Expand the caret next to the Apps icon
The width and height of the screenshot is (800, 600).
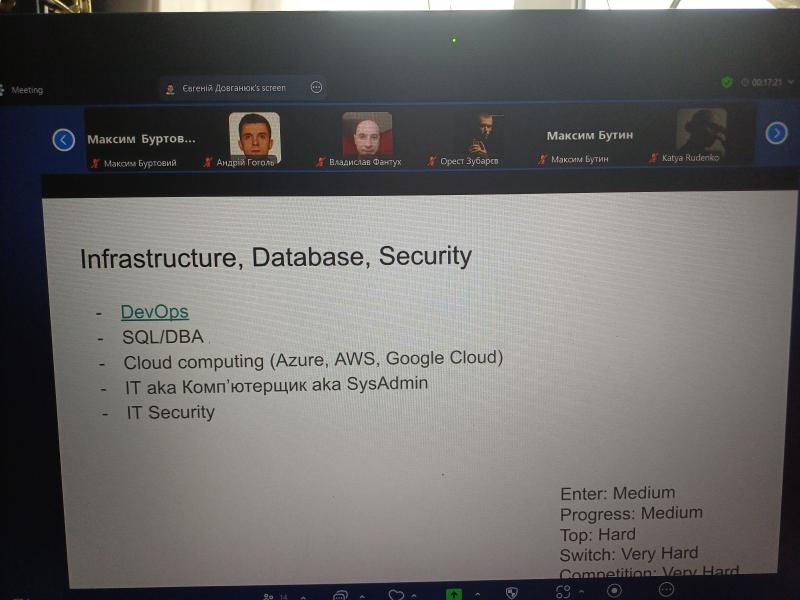coord(581,591)
